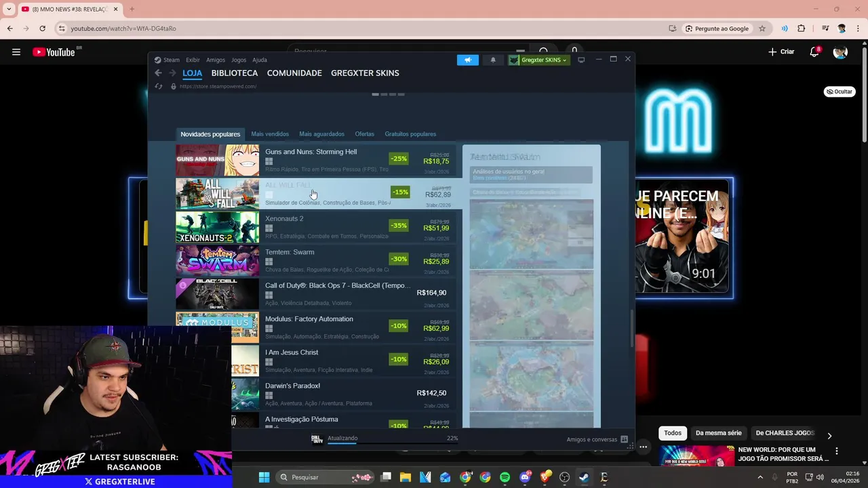Click the Temtem Swarm capsule thumbnail
The image size is (868, 488).
pyautogui.click(x=217, y=261)
